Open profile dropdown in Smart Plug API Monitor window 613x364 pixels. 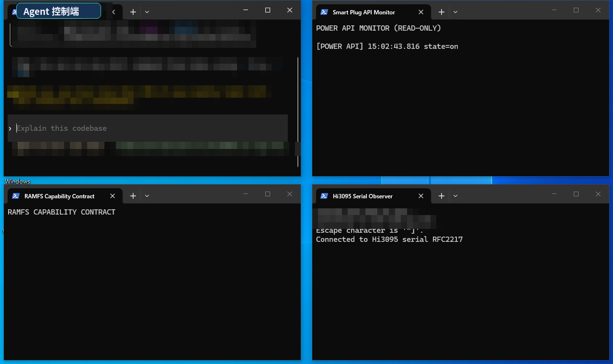click(455, 12)
